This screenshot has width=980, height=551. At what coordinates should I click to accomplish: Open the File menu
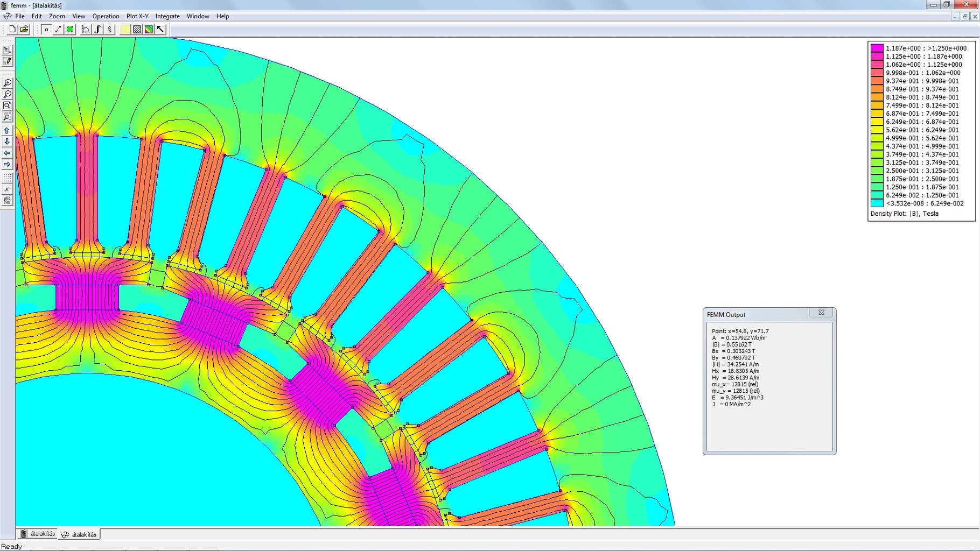point(20,16)
